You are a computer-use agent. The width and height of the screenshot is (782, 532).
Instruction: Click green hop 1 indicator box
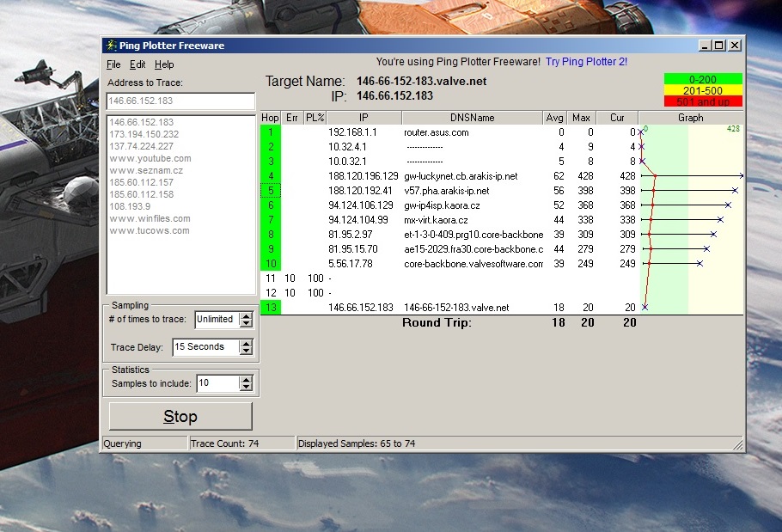point(270,132)
